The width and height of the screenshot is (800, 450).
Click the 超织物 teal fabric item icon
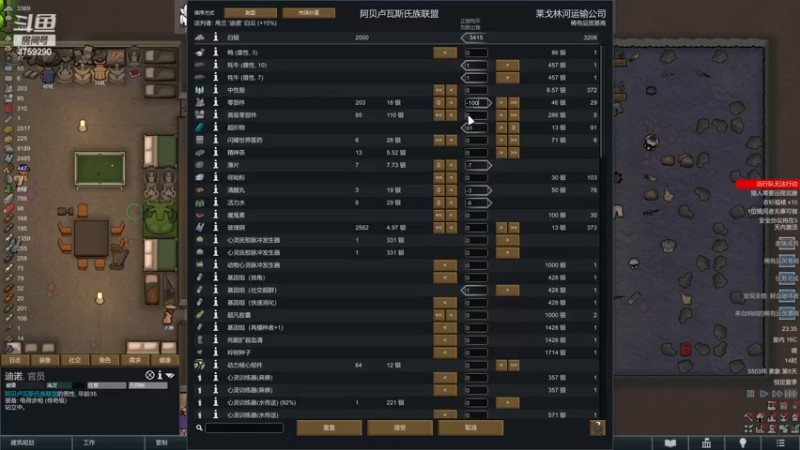pyautogui.click(x=199, y=128)
